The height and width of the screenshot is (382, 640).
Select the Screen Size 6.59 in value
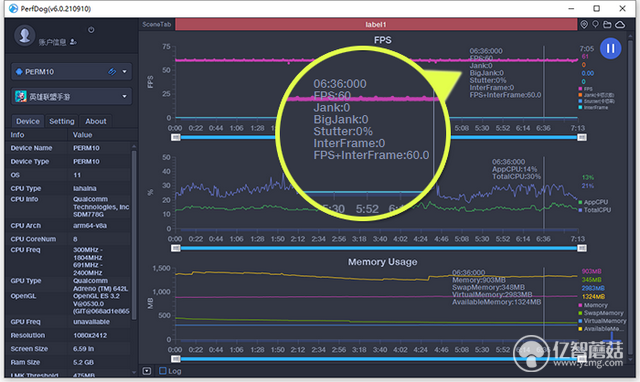(x=84, y=349)
